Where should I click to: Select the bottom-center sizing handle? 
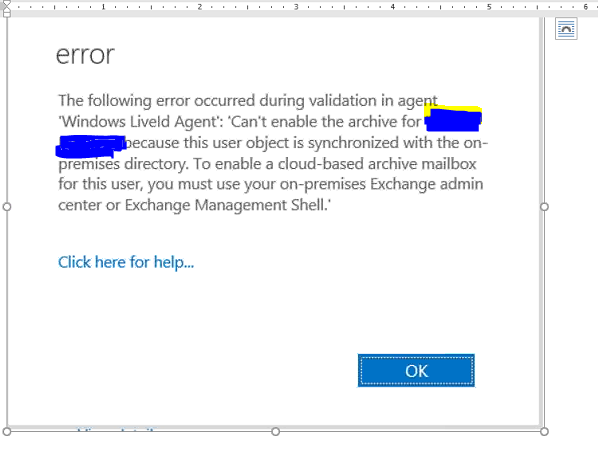pos(275,431)
